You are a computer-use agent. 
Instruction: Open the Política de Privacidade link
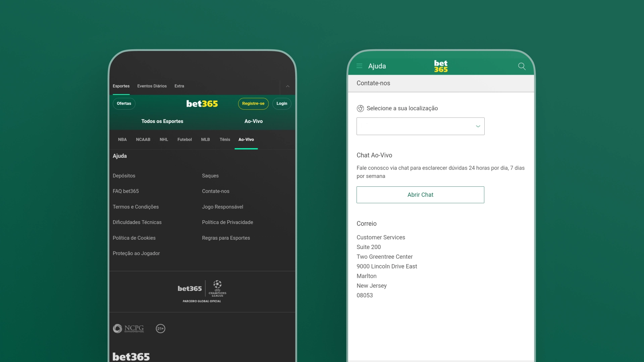click(x=227, y=222)
